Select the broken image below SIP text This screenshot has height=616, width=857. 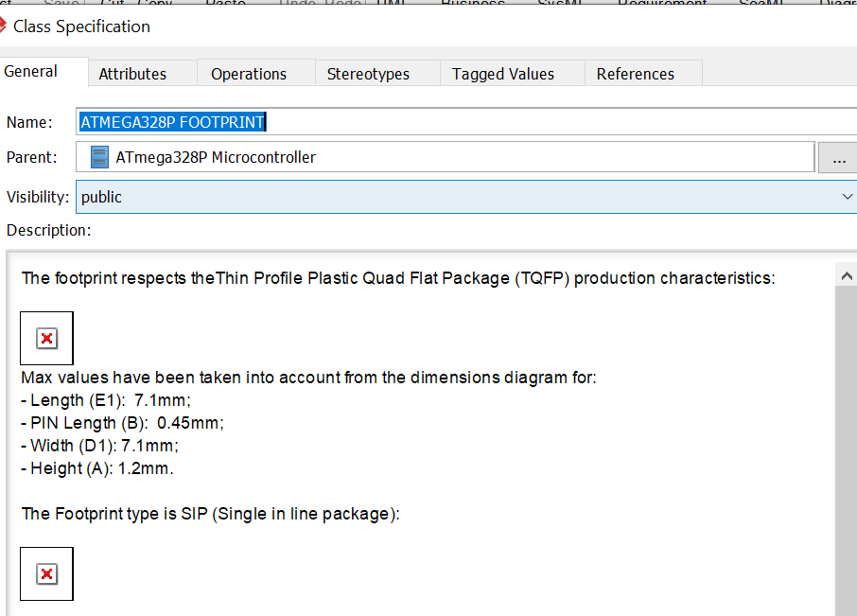click(46, 574)
